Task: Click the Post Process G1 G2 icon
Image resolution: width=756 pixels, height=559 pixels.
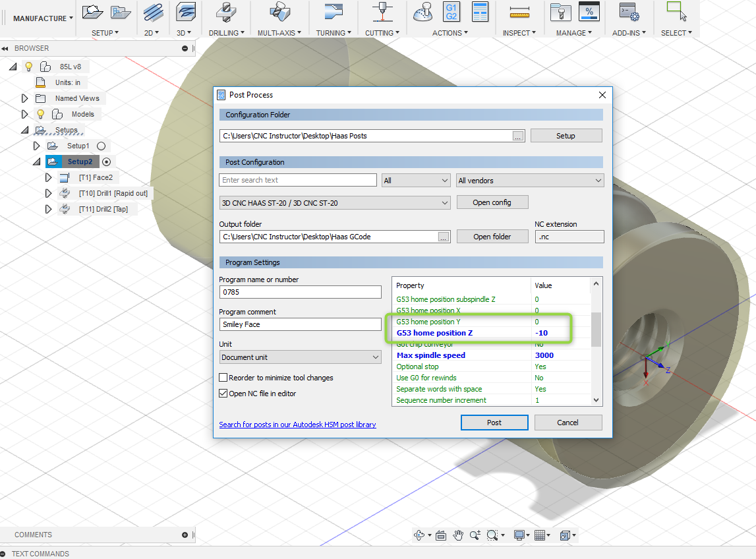Action: click(451, 13)
